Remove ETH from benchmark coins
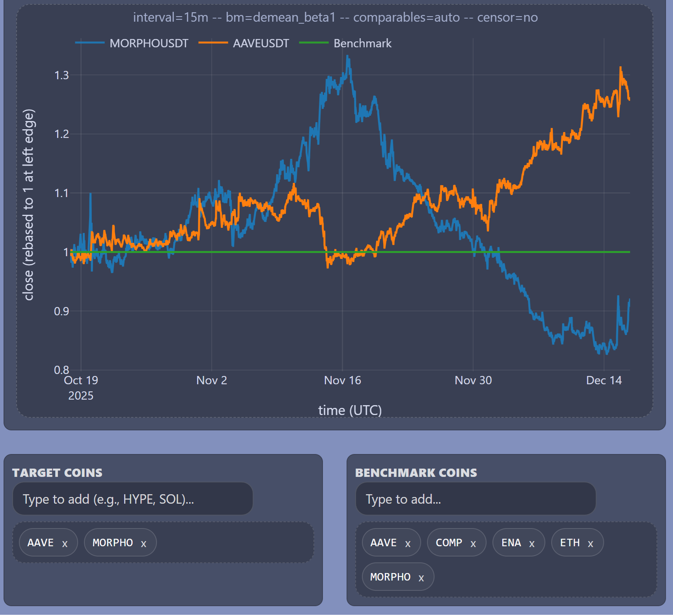673x616 pixels. click(590, 544)
